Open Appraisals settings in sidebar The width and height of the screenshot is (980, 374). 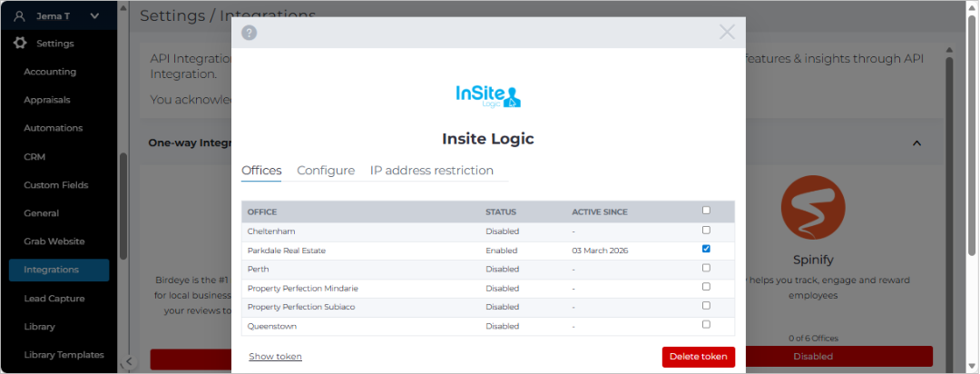tap(47, 100)
